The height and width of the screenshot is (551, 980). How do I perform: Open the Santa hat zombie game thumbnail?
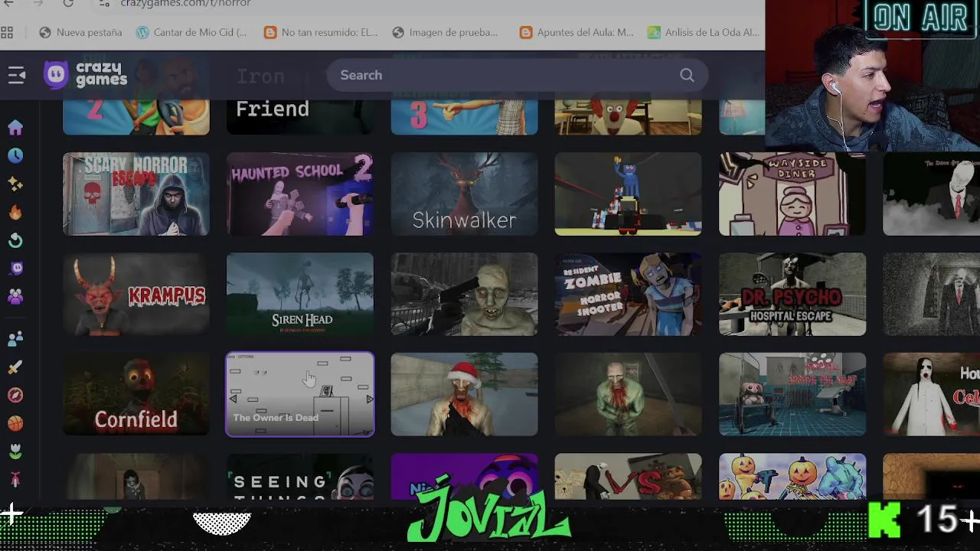464,394
